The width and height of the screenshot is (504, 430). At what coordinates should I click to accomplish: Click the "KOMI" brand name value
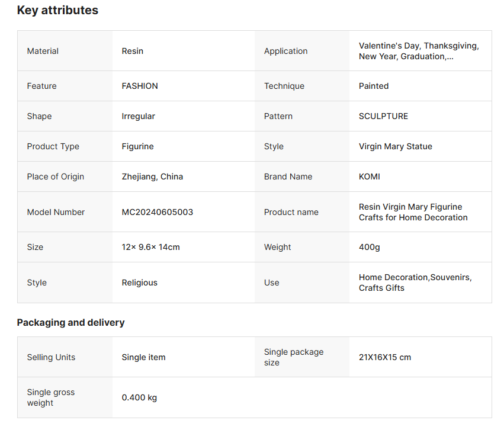click(370, 177)
